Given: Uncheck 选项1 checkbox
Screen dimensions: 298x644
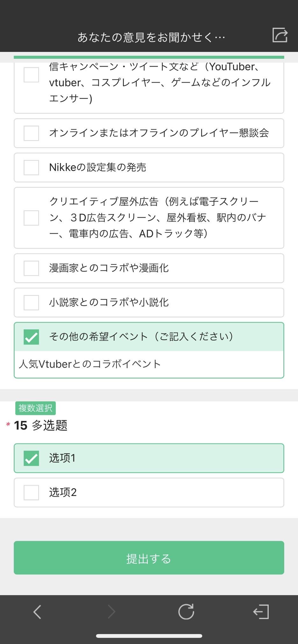Looking at the screenshot, I should (31, 458).
